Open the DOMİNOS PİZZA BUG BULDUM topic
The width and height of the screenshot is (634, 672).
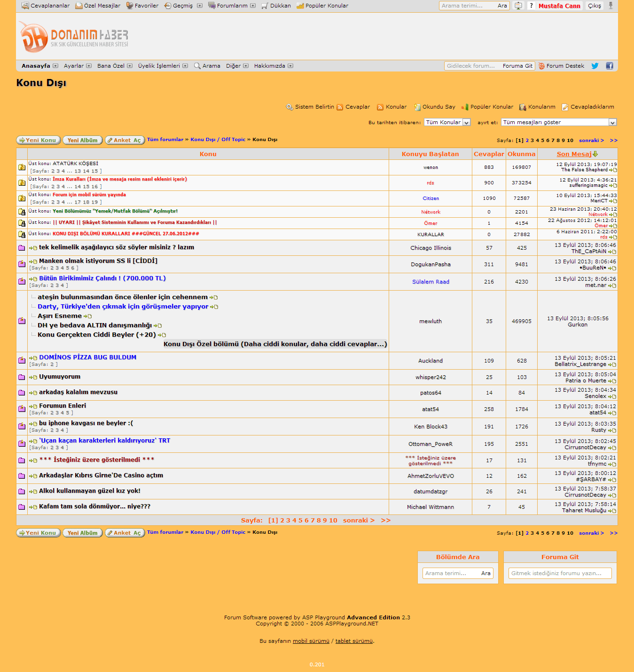(87, 357)
